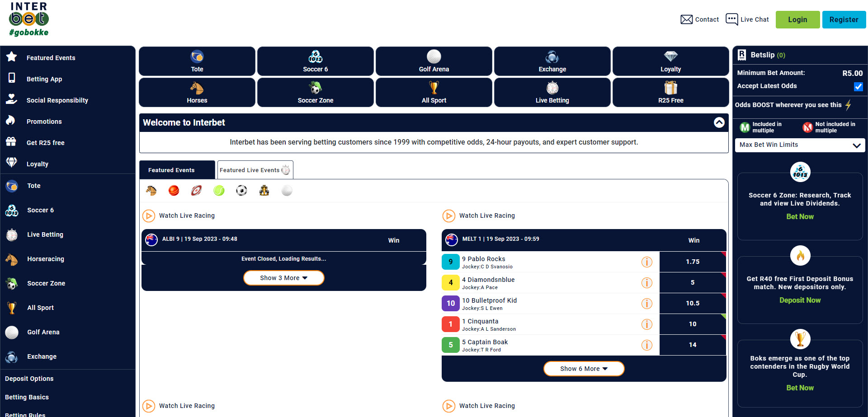Open Promotions in the sidebar menu

(44, 122)
